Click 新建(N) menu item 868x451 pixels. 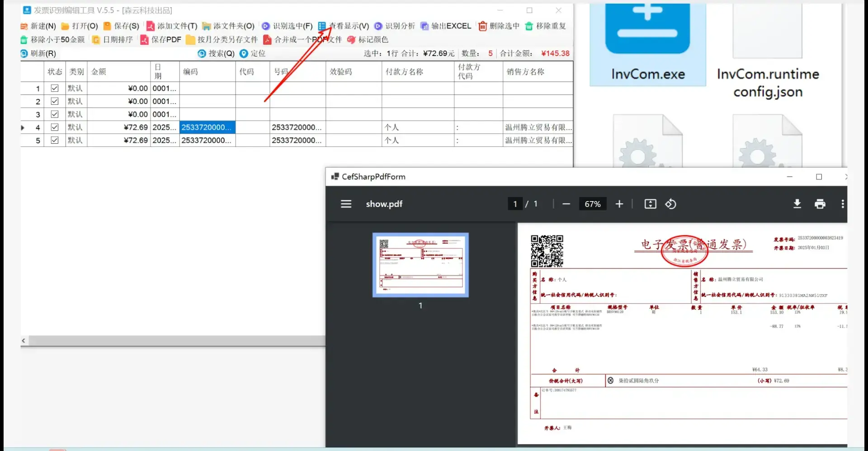tap(38, 26)
